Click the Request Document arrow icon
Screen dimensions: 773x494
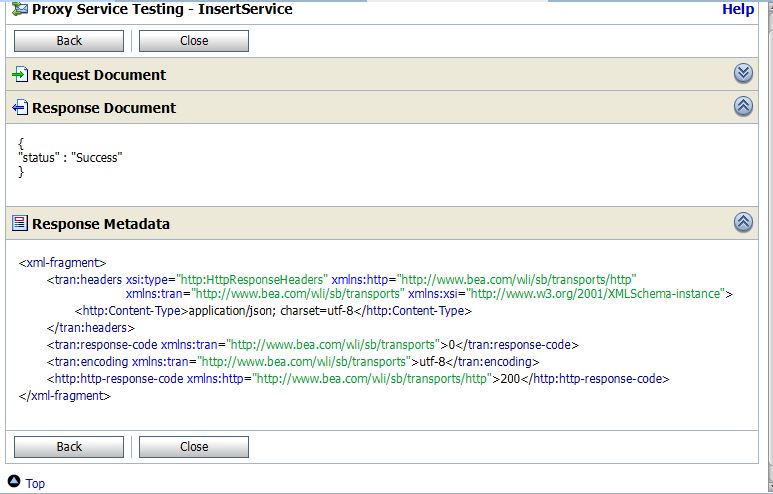click(19, 75)
